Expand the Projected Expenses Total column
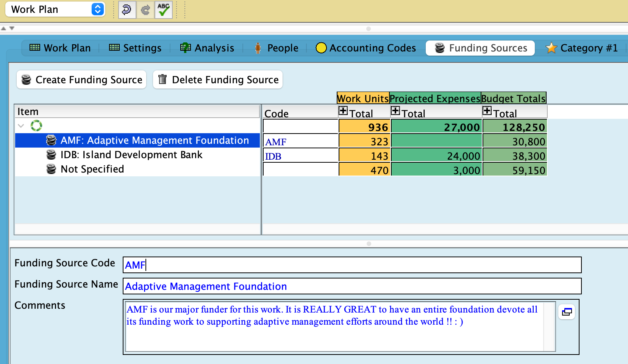 coord(395,111)
